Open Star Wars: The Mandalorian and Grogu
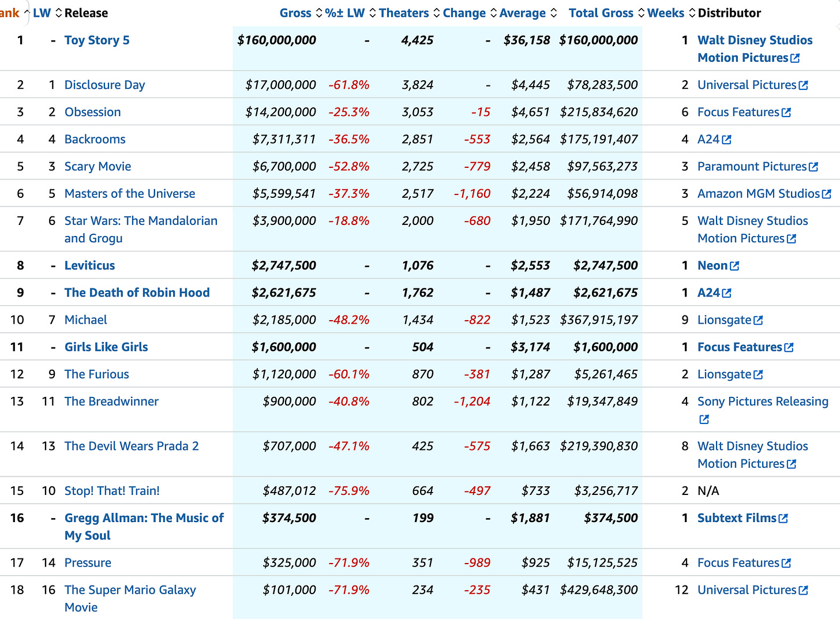The height and width of the screenshot is (619, 840). (141, 229)
